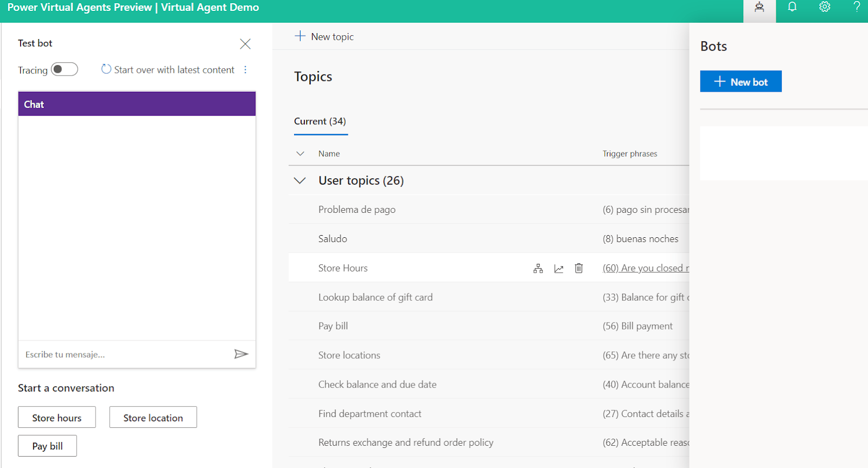Image resolution: width=868 pixels, height=468 pixels.
Task: Open topic flow icon for Store Hours
Action: pyautogui.click(x=538, y=268)
